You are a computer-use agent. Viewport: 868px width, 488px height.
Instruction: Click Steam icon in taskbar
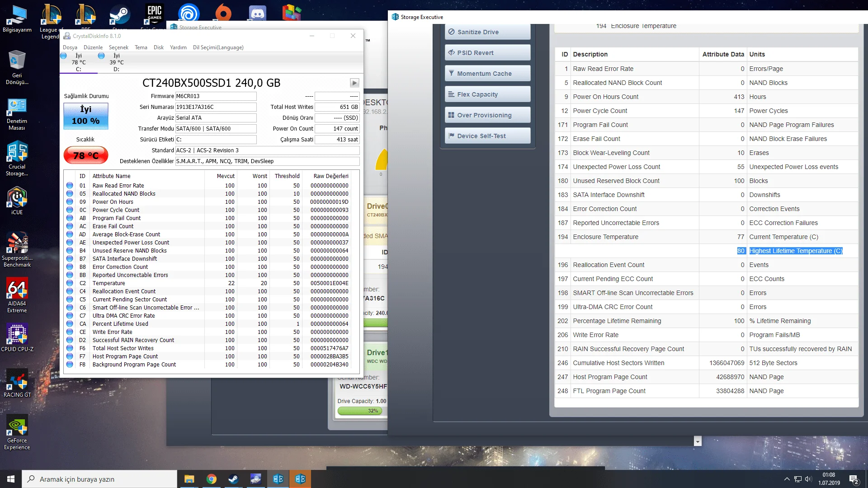[233, 479]
